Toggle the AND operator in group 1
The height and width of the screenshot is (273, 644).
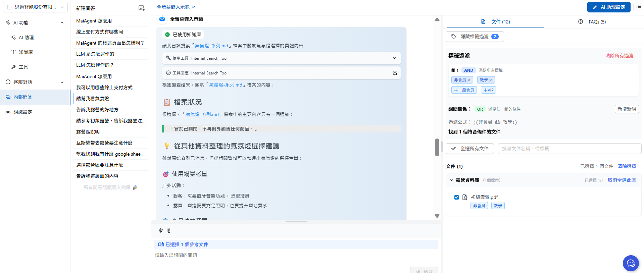pos(468,70)
